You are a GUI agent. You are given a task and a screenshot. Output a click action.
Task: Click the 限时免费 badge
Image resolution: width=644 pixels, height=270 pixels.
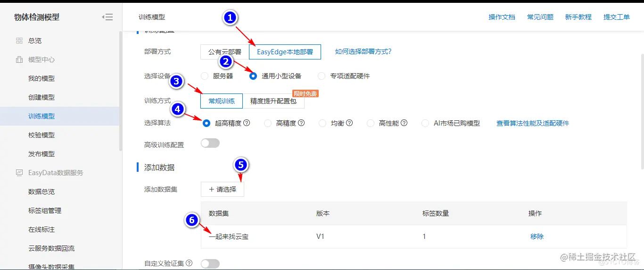[305, 93]
